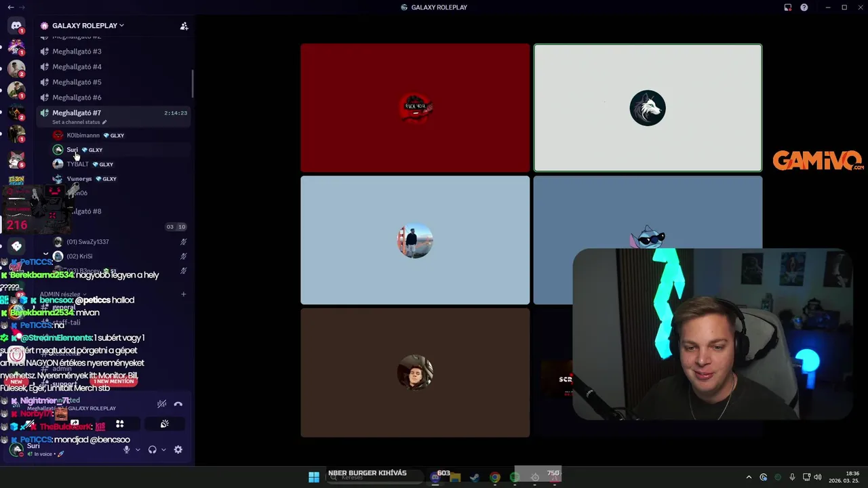Toggle noise suppression icon in voice panel
Image resolution: width=868 pixels, height=488 pixels.
click(x=161, y=404)
